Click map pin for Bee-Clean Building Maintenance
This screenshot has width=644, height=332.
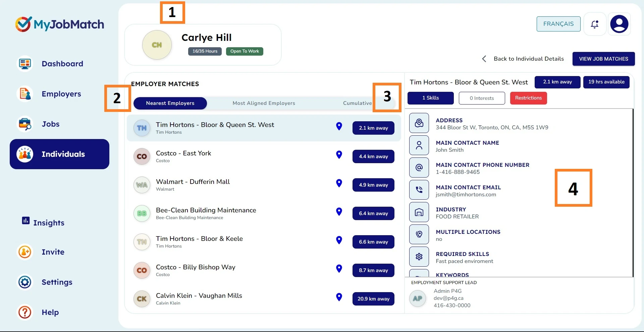click(x=339, y=212)
